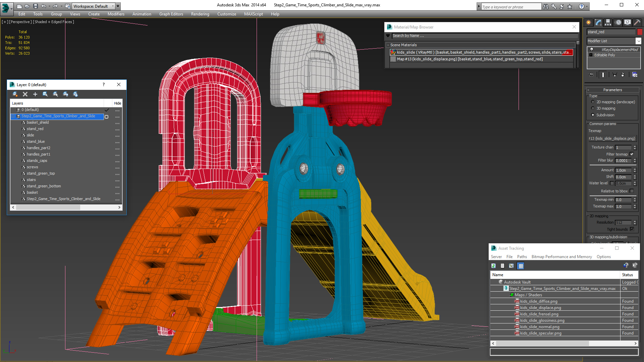
Task: Collapse Step2_Game_Time_Sports_Climber_and_Slide layer tree
Action: tap(13, 116)
